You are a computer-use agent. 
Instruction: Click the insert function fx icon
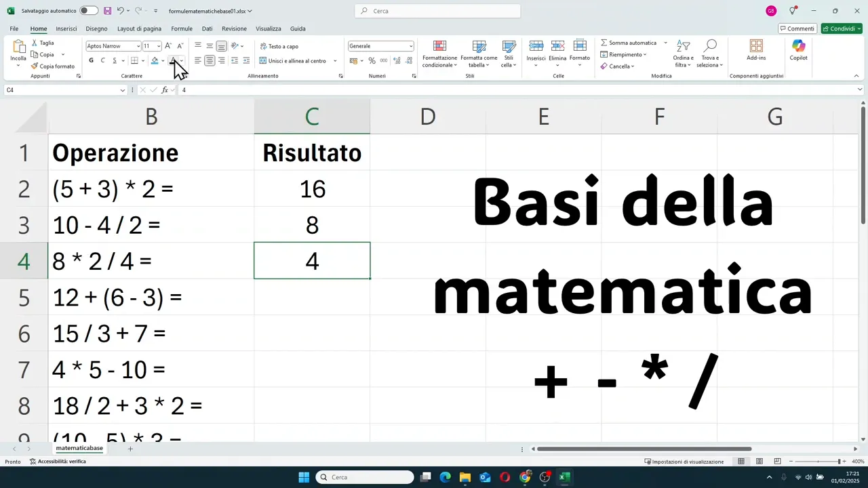click(165, 89)
